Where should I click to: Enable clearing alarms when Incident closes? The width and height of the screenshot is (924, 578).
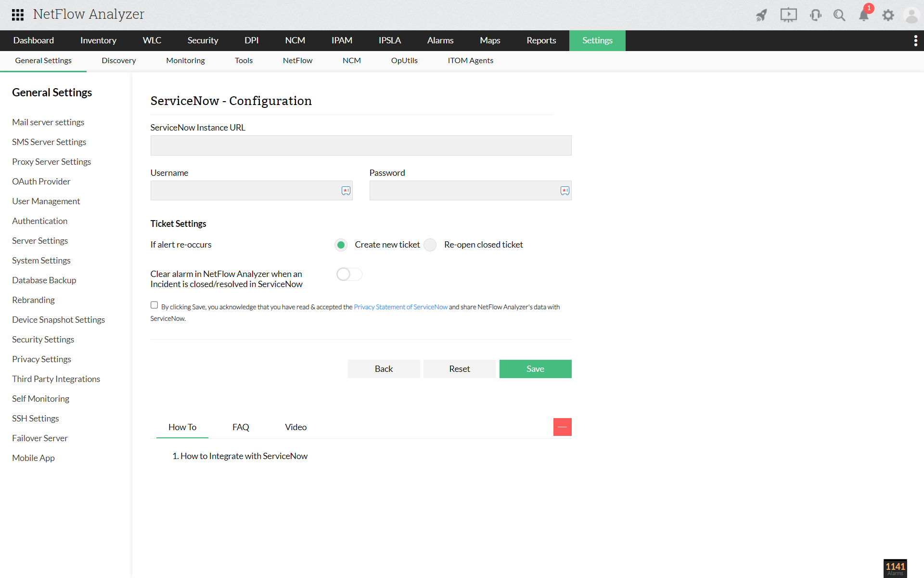pyautogui.click(x=349, y=274)
